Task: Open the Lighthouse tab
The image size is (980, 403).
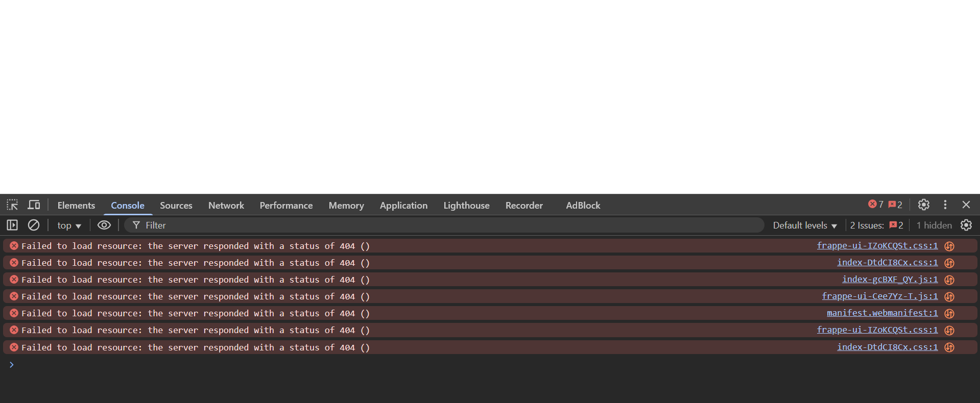Action: click(466, 206)
